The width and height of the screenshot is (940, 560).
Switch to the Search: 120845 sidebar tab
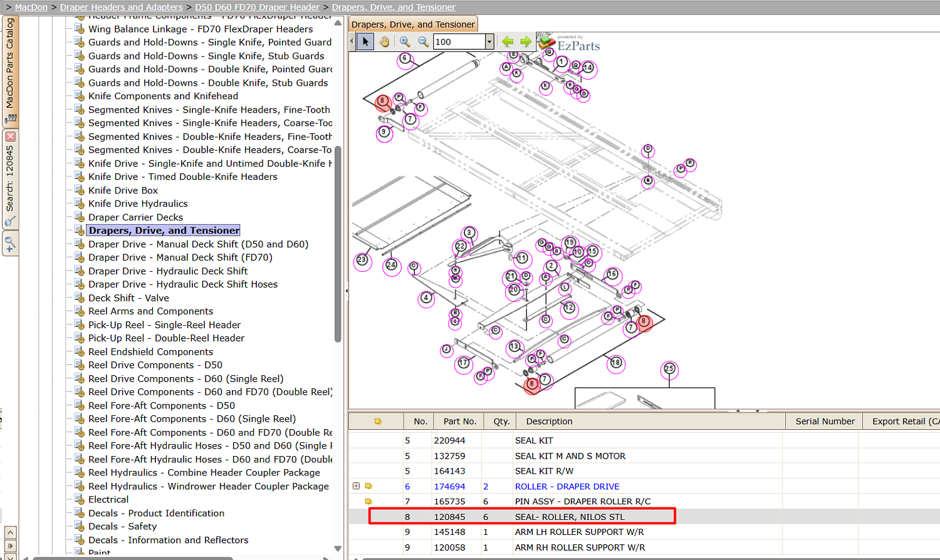(x=10, y=179)
